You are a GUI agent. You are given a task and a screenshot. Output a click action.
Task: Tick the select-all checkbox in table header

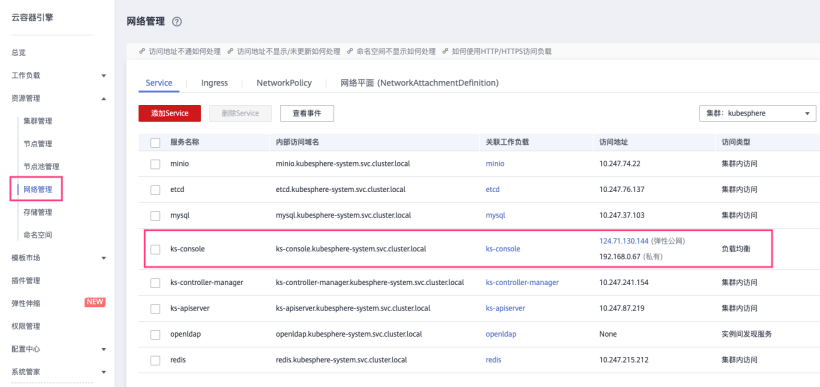(x=155, y=143)
